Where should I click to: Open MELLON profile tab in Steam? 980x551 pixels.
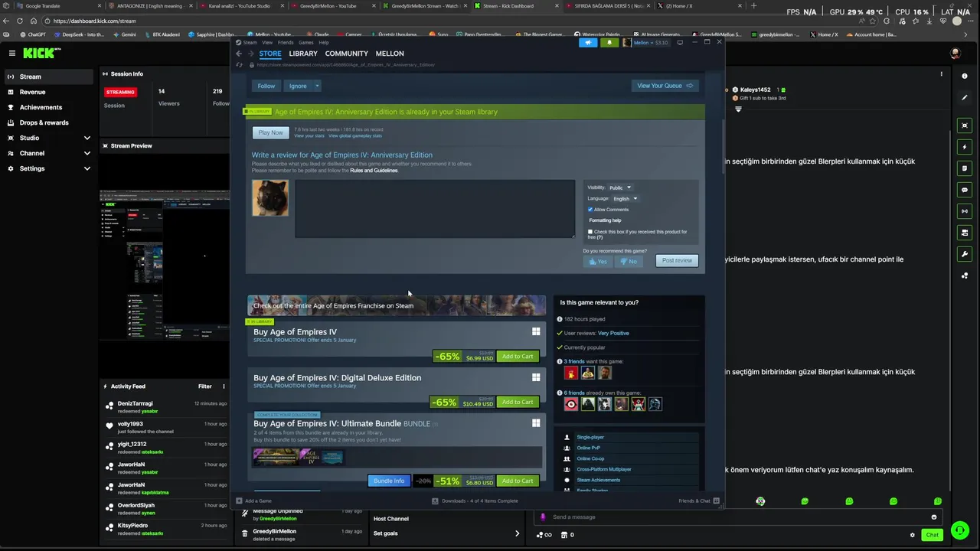tap(390, 54)
